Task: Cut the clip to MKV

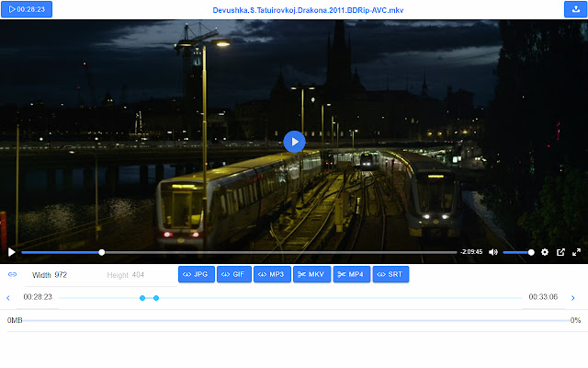Action: click(311, 274)
